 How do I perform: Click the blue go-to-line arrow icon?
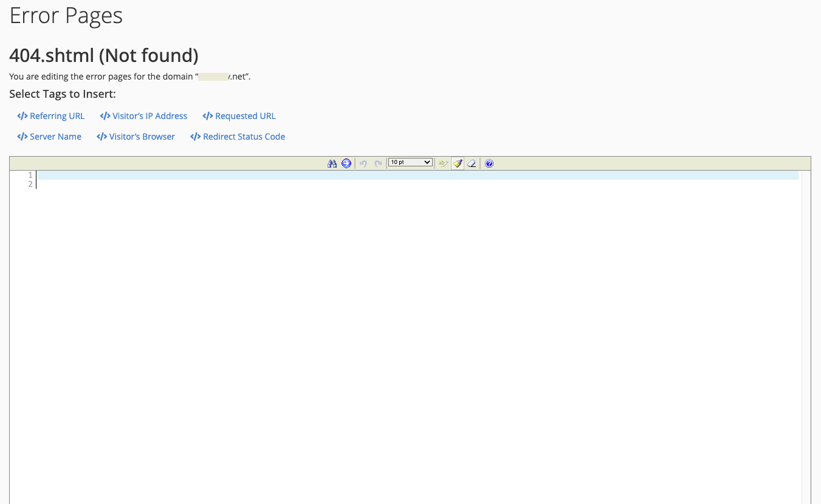pyautogui.click(x=346, y=163)
